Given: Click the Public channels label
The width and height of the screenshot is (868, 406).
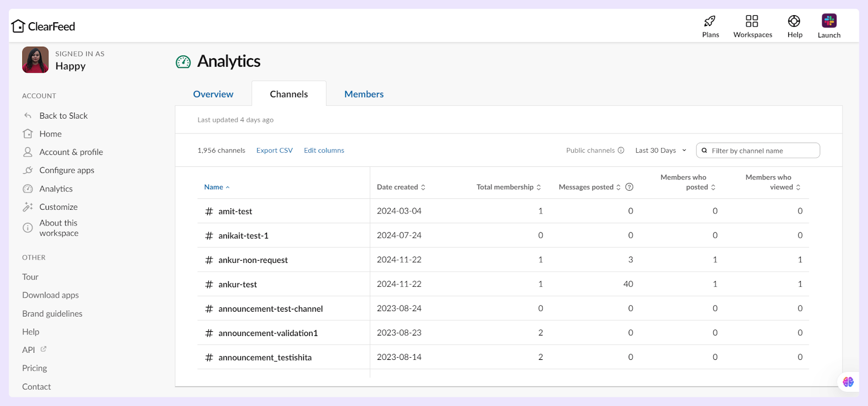Looking at the screenshot, I should 590,150.
